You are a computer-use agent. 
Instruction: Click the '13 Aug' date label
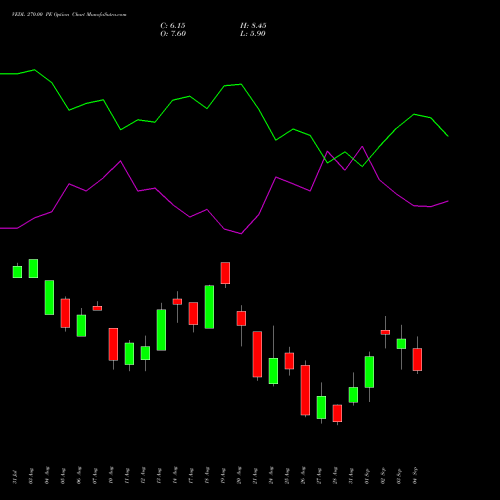click(159, 476)
